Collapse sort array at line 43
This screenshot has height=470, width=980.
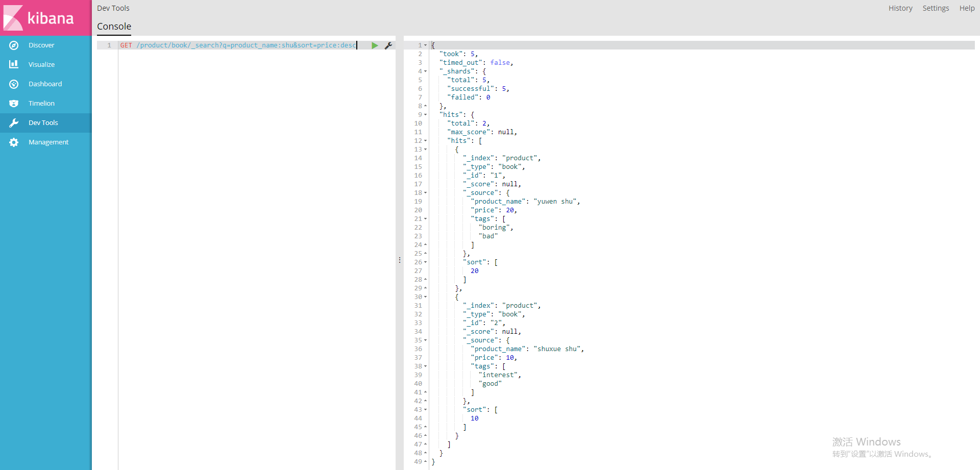(426, 410)
